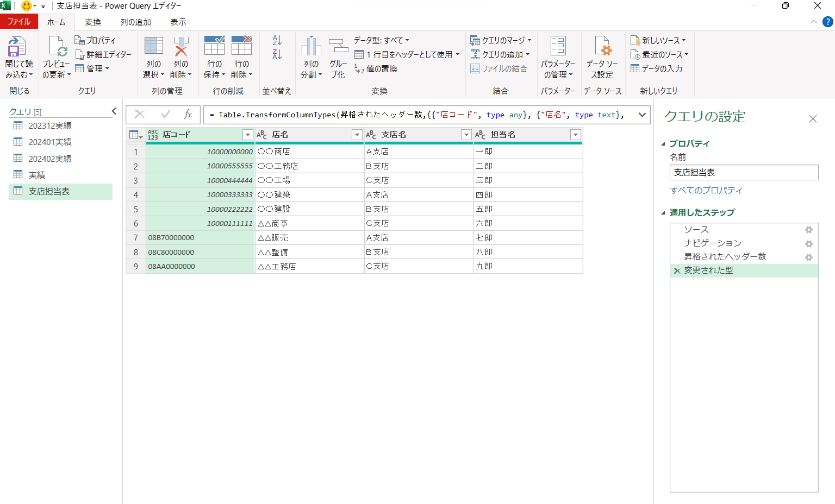835x504 pixels.
Task: Open the File (ファイル) tab
Action: pyautogui.click(x=19, y=22)
